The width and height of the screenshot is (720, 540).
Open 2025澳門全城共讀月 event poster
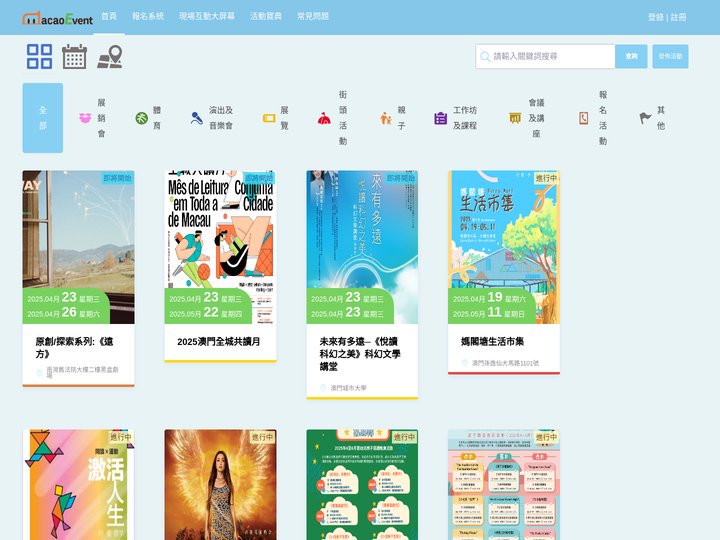click(x=220, y=247)
